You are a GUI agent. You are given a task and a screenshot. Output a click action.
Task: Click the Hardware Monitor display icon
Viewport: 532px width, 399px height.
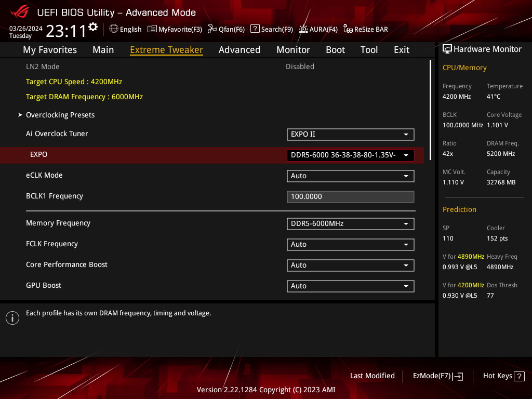(447, 49)
